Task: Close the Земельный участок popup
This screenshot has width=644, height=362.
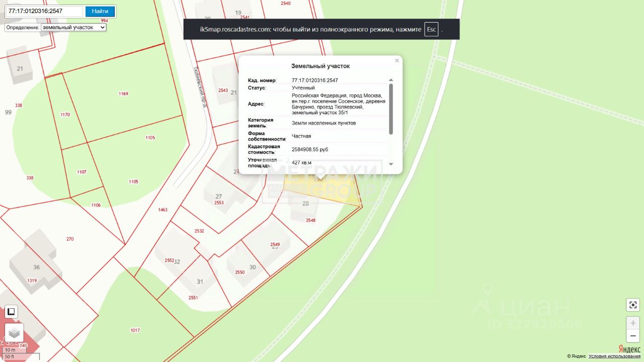Action: (x=396, y=61)
